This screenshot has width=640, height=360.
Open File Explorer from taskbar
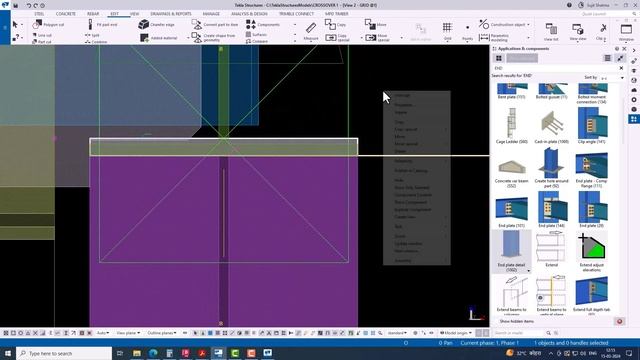[x=137, y=353]
